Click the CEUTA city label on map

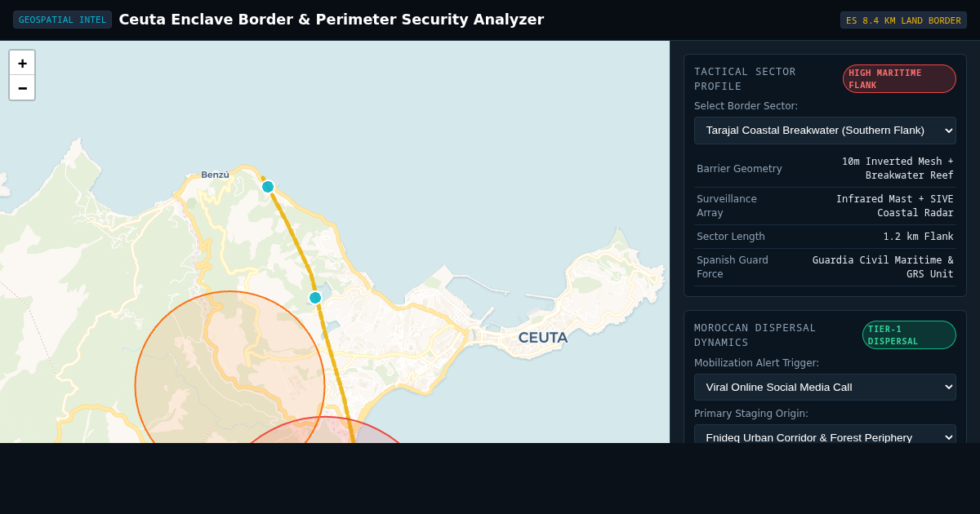543,338
